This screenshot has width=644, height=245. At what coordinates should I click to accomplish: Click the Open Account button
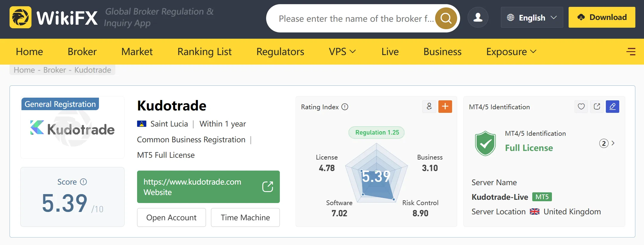point(171,218)
